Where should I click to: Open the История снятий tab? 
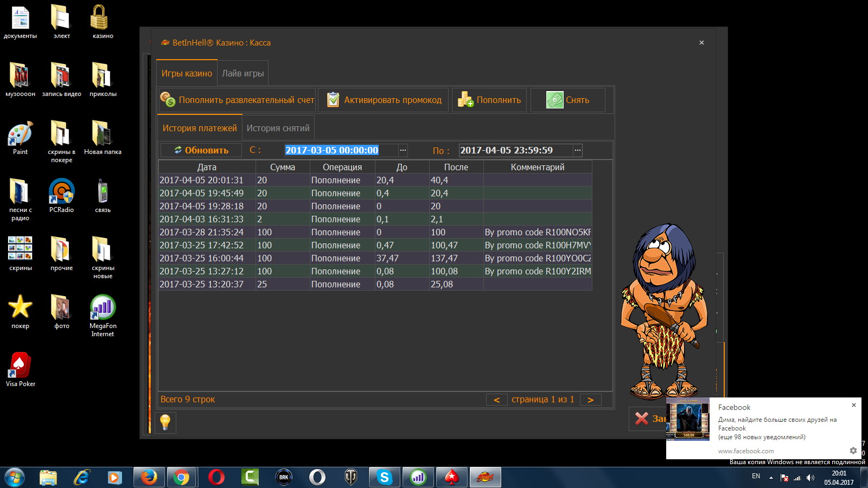278,129
